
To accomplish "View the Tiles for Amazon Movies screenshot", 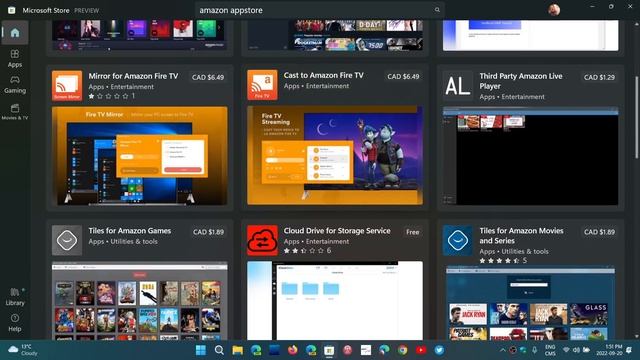I will coord(531,303).
